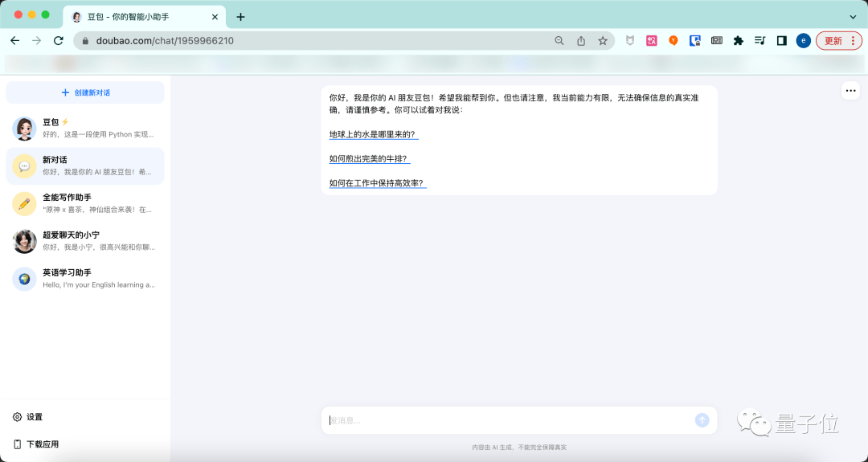868x462 pixels.
Task: Click suggested question 地球上的水是哪里来的?
Action: pos(374,134)
